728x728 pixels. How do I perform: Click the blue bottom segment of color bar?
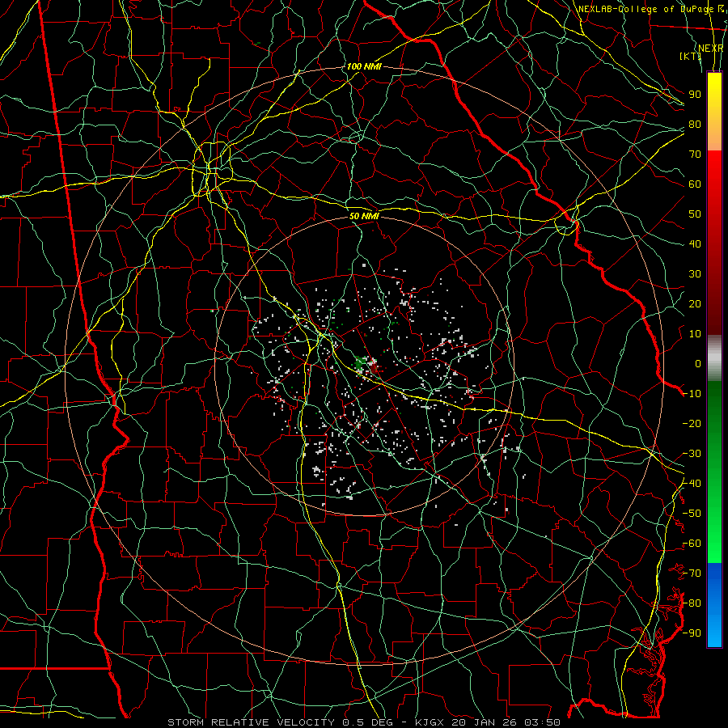[714, 605]
